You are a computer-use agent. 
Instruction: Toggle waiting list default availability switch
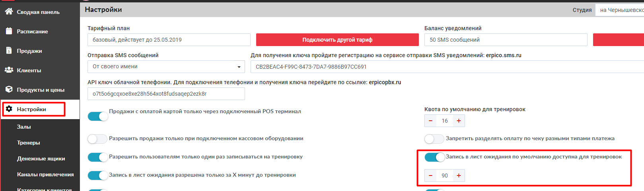434,157
